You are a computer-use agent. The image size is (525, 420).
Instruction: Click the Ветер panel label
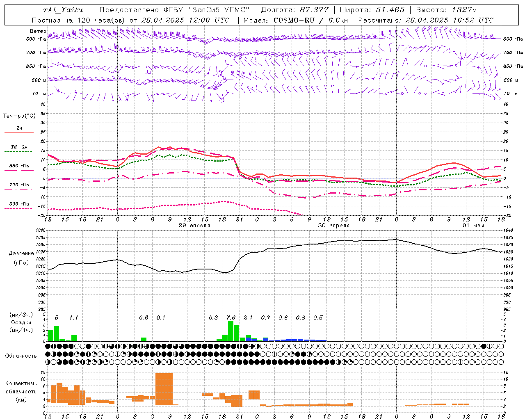pos(38,31)
